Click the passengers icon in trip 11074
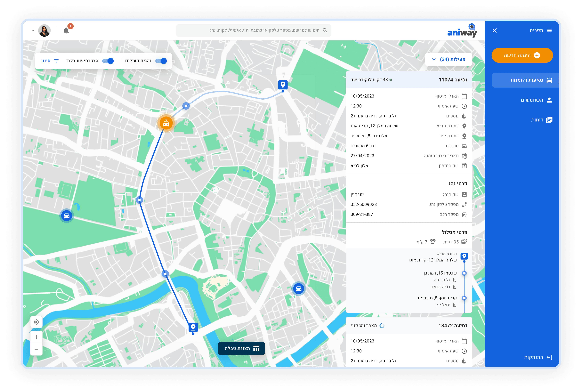Viewport: 582px width, 392px height. pos(464,116)
